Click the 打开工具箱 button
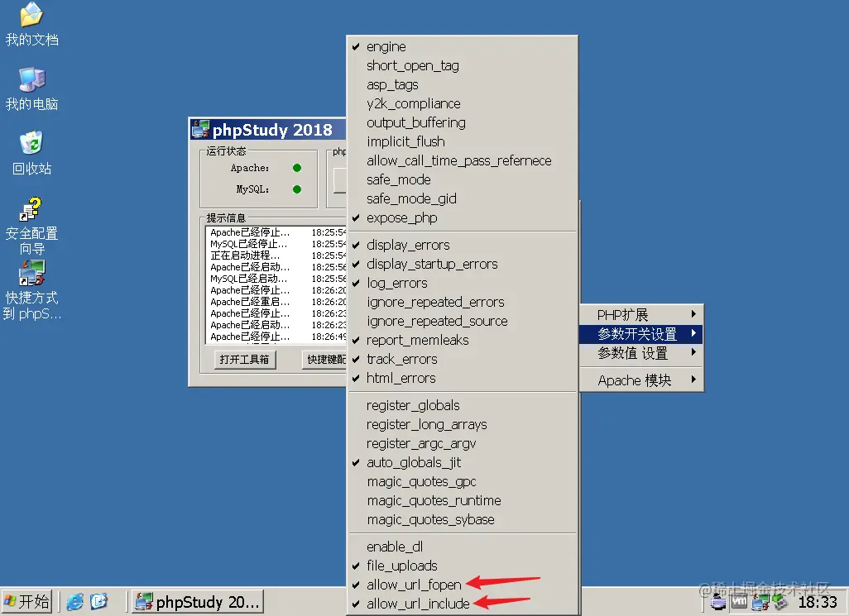Image resolution: width=849 pixels, height=616 pixels. point(245,360)
